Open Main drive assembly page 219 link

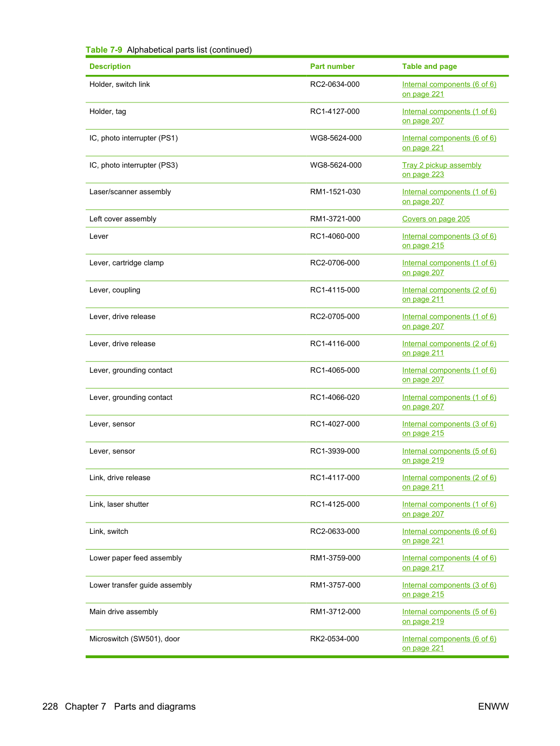[x=449, y=616]
